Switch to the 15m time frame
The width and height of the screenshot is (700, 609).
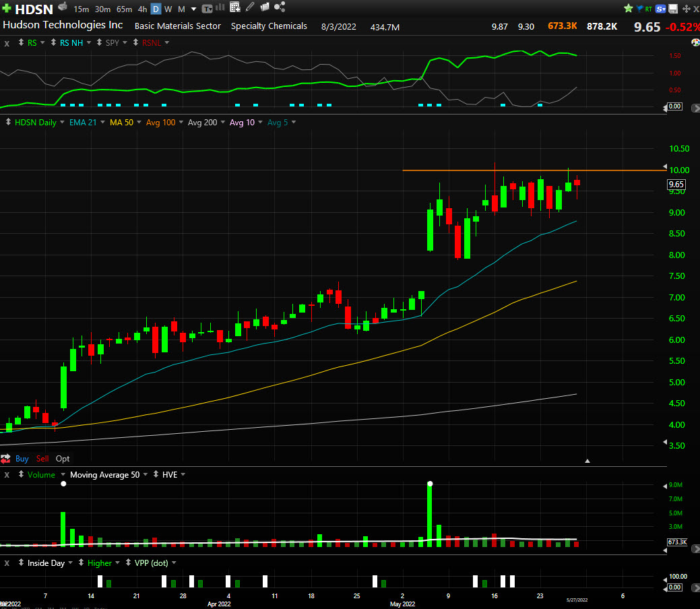coord(82,9)
